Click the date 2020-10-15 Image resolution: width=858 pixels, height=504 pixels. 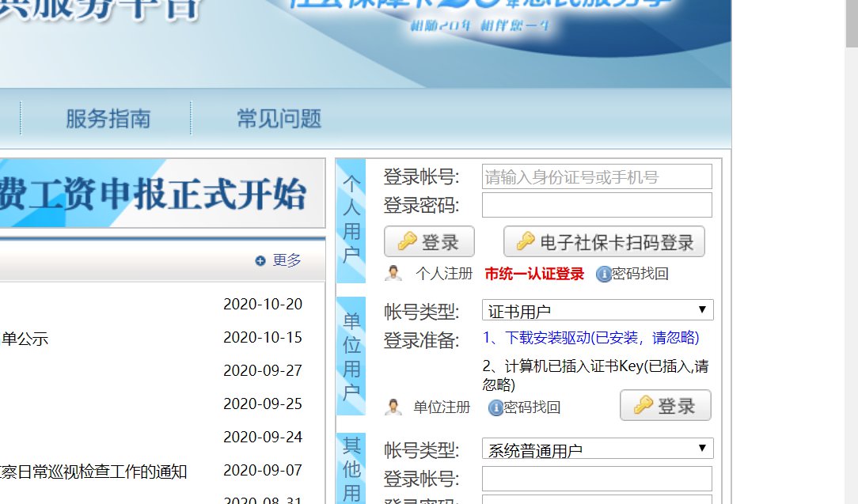[x=263, y=338]
